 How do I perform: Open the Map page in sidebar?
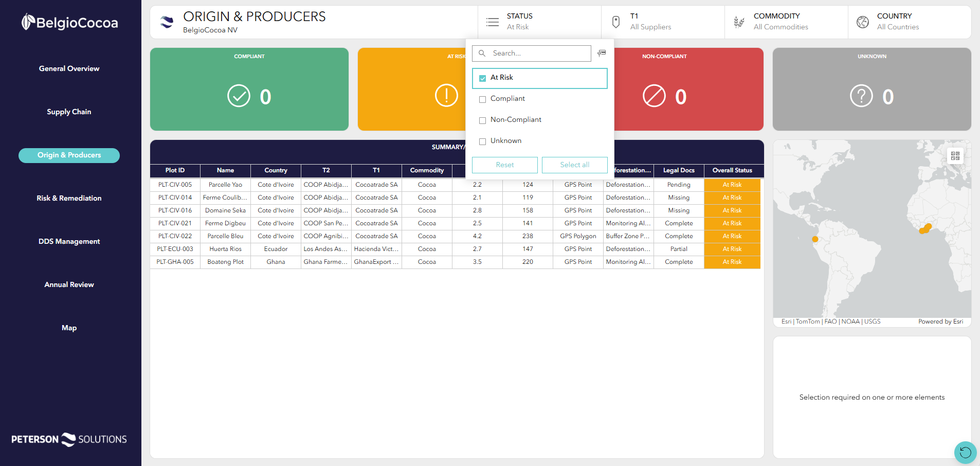[x=69, y=328]
